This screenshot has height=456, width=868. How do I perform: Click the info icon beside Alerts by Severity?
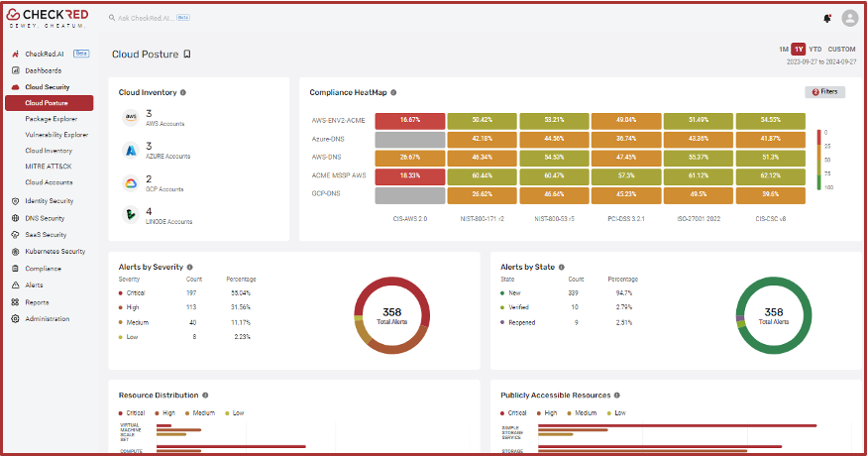pyautogui.click(x=189, y=267)
